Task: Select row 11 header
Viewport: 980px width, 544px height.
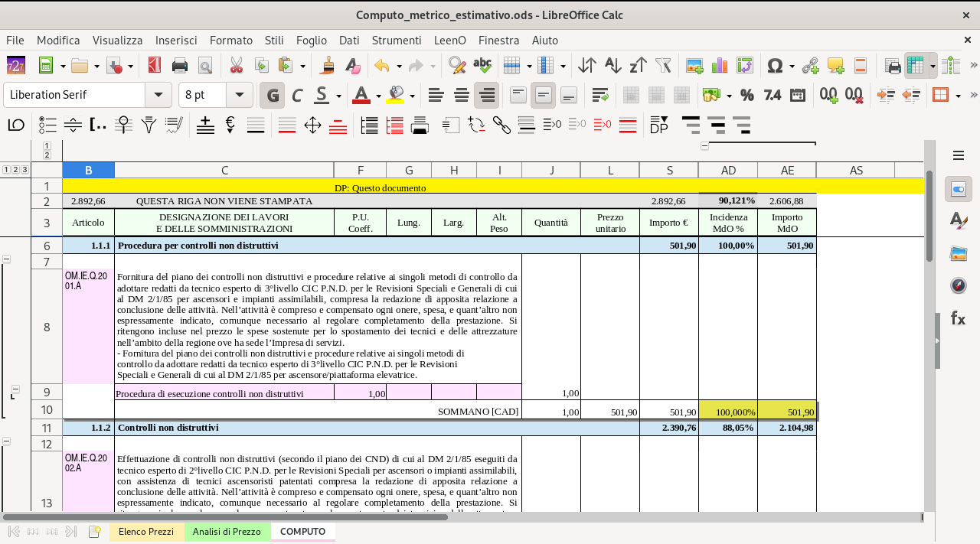Action: point(47,428)
